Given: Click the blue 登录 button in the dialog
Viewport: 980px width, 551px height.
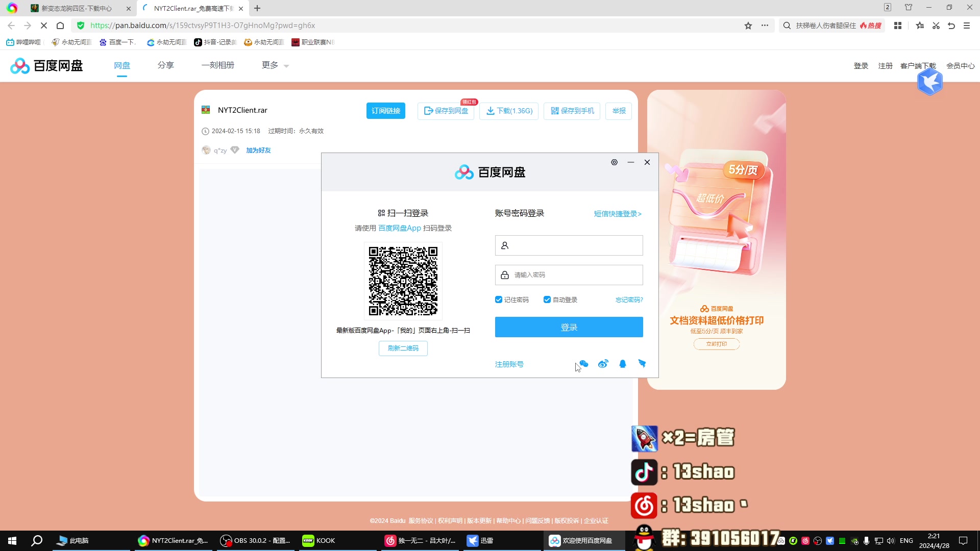Looking at the screenshot, I should 569,327.
